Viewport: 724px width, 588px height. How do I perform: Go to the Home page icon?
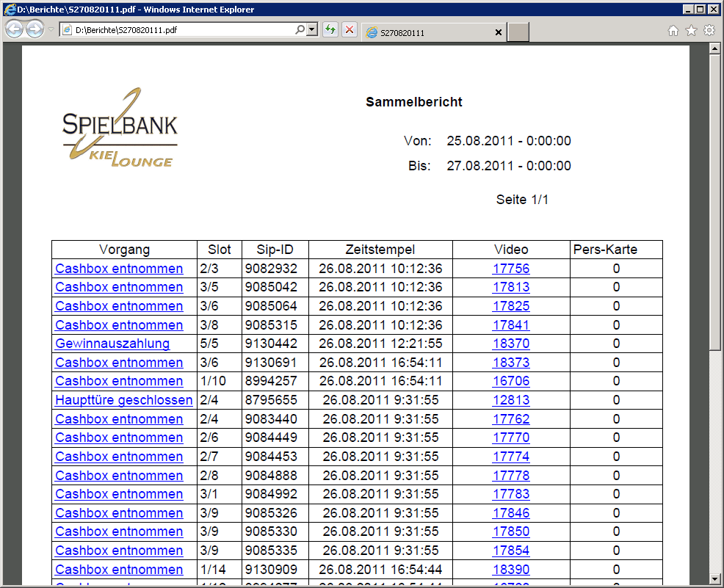click(673, 31)
